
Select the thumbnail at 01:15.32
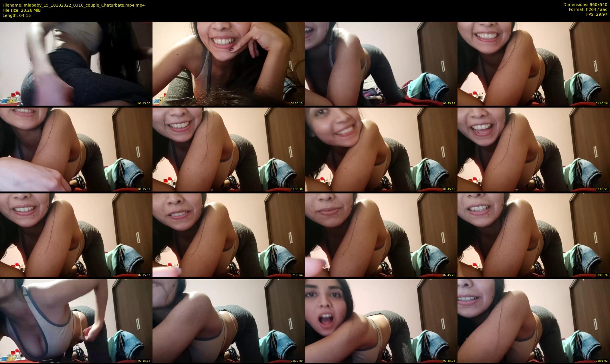pos(76,149)
